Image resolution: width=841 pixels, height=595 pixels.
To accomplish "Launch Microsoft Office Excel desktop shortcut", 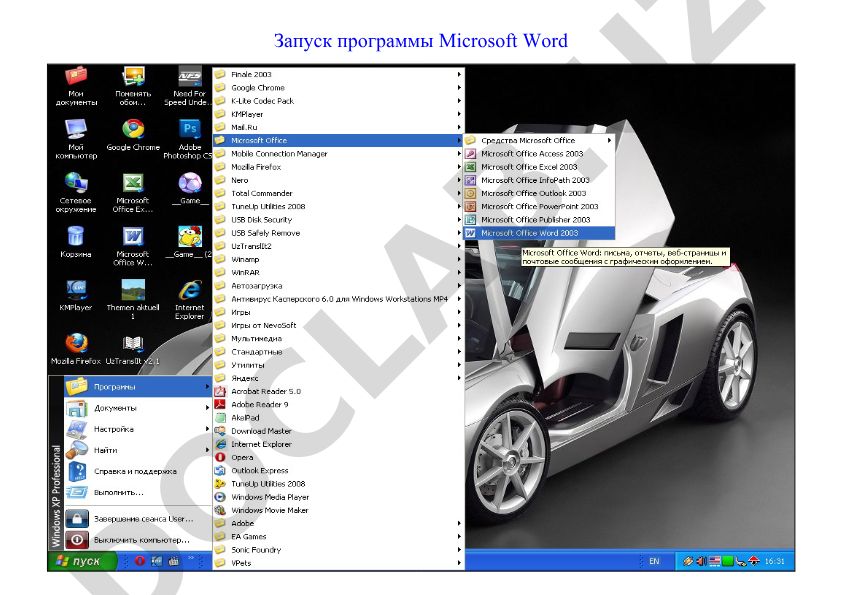I will 133,193.
